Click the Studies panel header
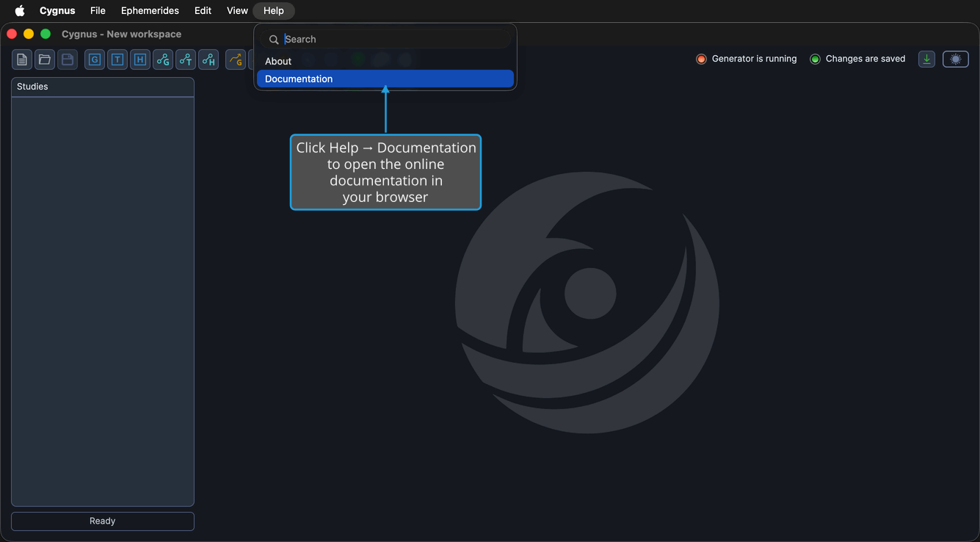This screenshot has height=542, width=980. (103, 87)
